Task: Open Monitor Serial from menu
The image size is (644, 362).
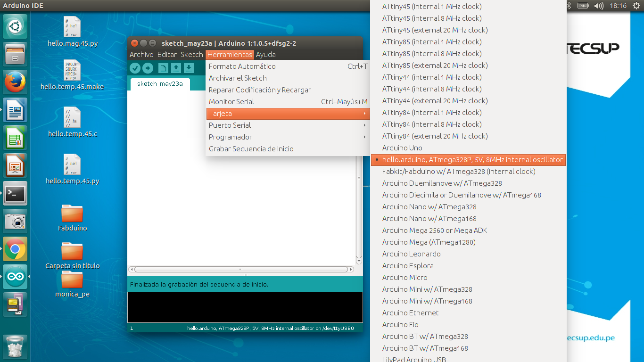Action: click(x=288, y=102)
